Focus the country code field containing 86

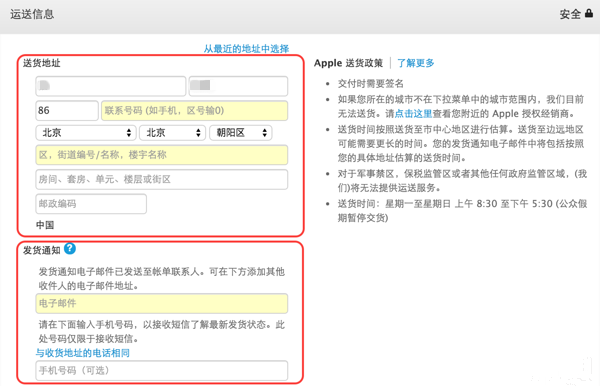pos(67,111)
